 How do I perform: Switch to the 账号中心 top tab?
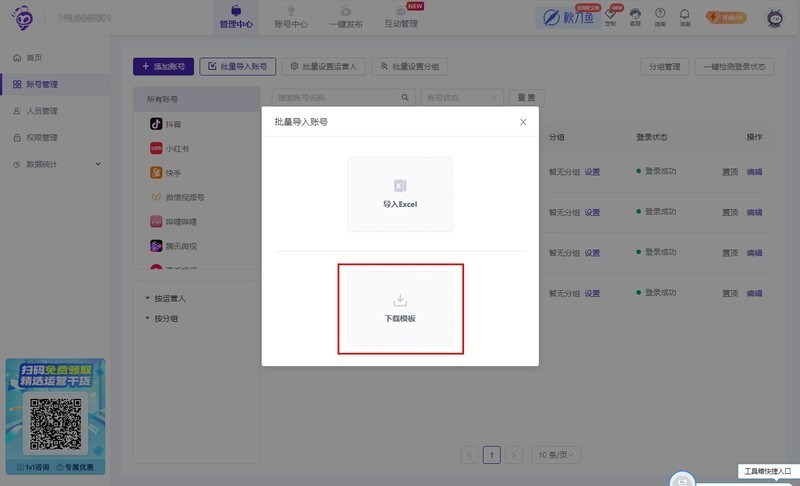[x=291, y=17]
